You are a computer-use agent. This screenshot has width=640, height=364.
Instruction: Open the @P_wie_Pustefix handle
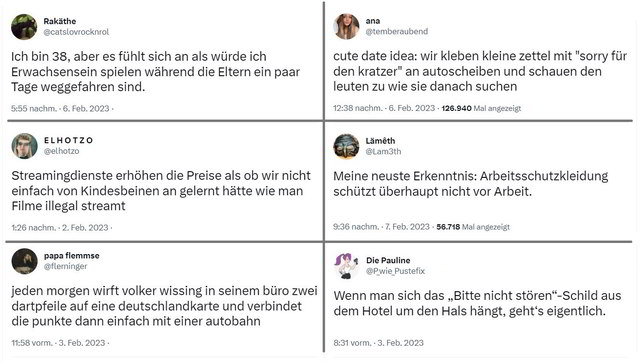pos(396,271)
